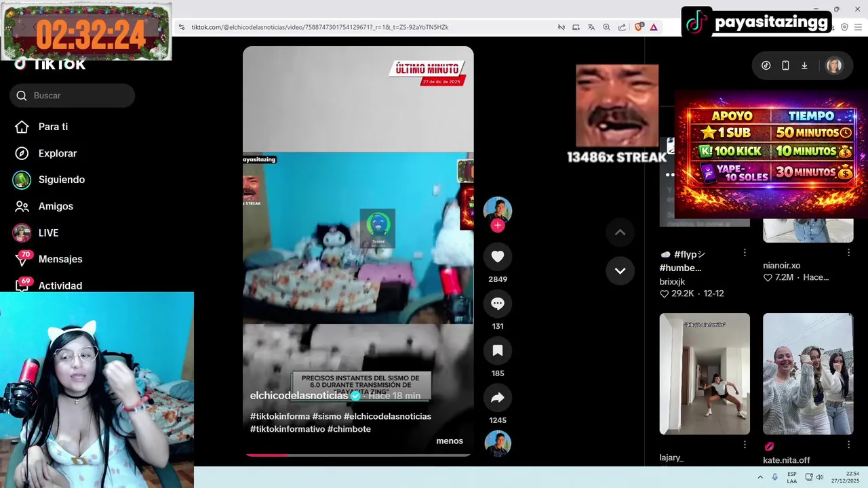Open options menu for brixxjk video

click(745, 252)
